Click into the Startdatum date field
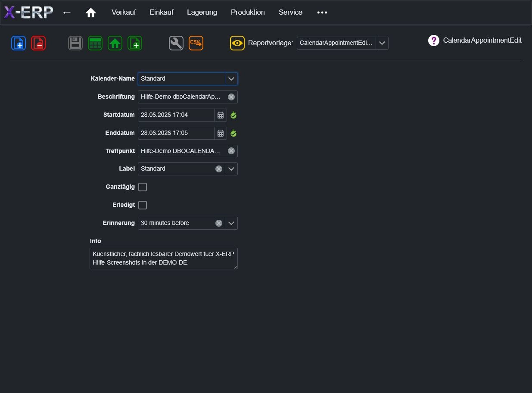Viewport: 532px width, 393px height. (x=176, y=115)
